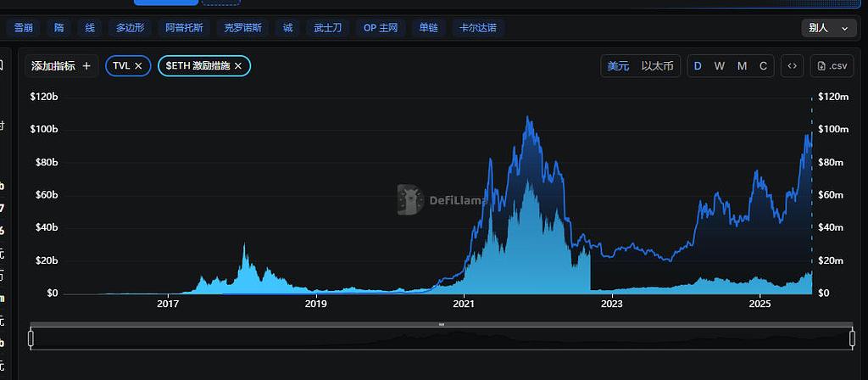Click the DefiLlama watermark logo
This screenshot has height=380, width=868.
point(411,200)
